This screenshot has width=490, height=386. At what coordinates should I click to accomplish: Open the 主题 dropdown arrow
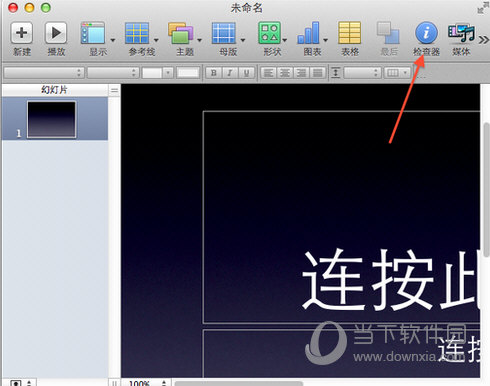(x=199, y=40)
